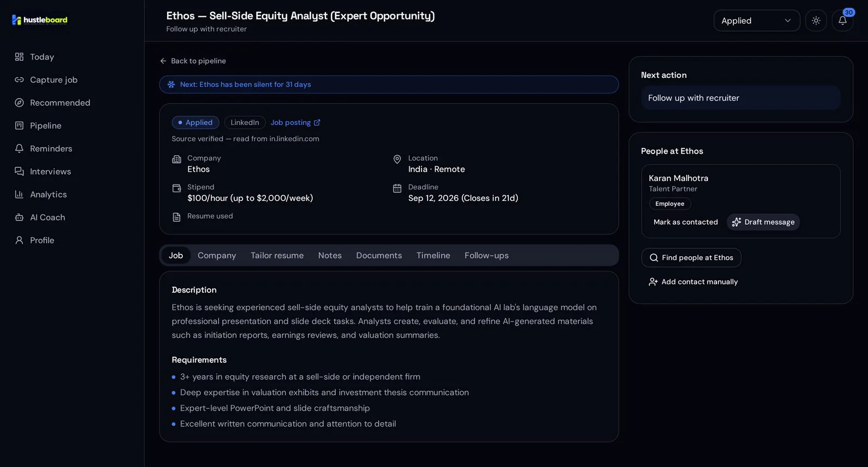Open the Job posting link
The height and width of the screenshot is (467, 868).
[296, 123]
